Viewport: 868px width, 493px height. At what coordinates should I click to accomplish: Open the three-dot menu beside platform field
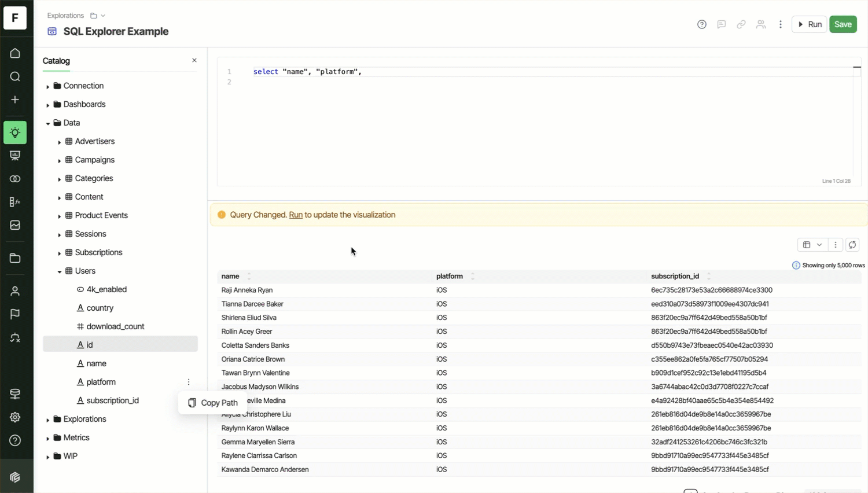[x=189, y=382]
